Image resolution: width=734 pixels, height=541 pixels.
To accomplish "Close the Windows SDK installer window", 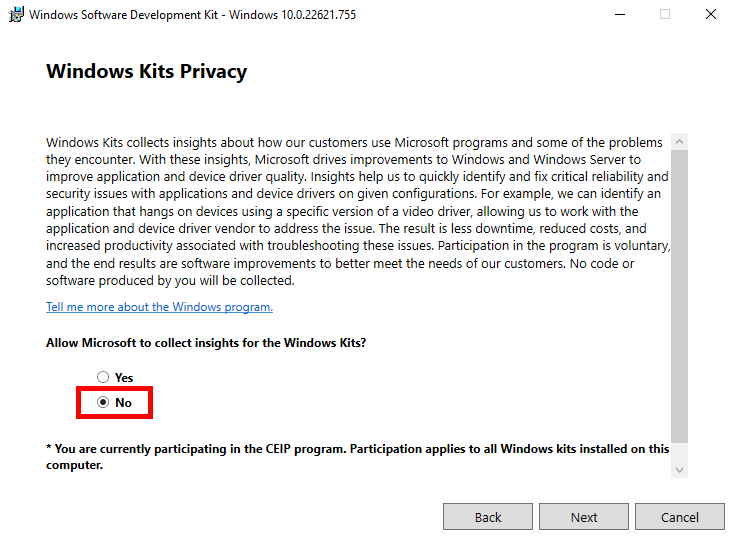I will 711,15.
